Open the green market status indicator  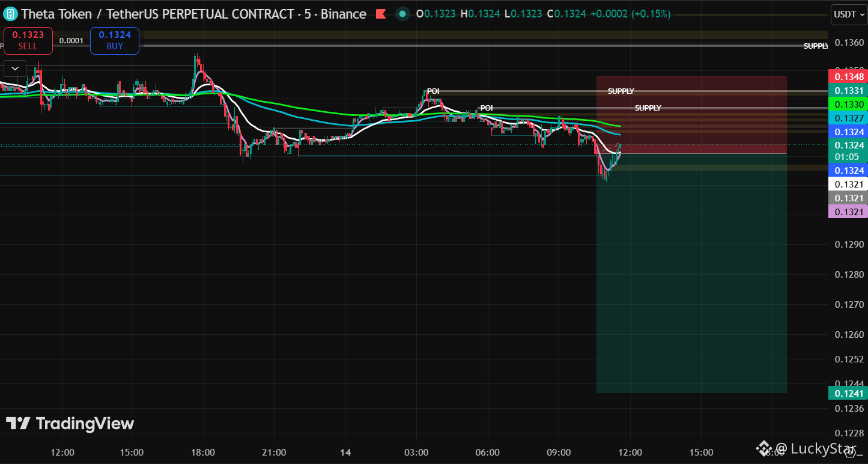(402, 14)
